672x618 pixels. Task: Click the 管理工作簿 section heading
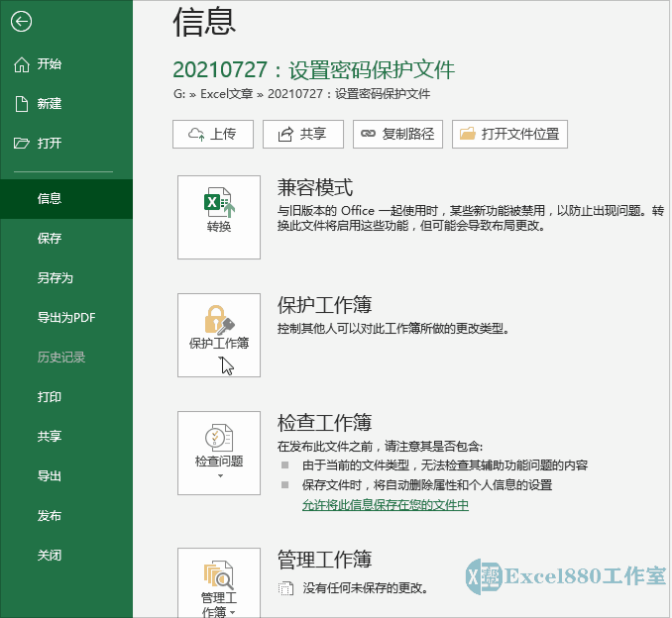[324, 560]
